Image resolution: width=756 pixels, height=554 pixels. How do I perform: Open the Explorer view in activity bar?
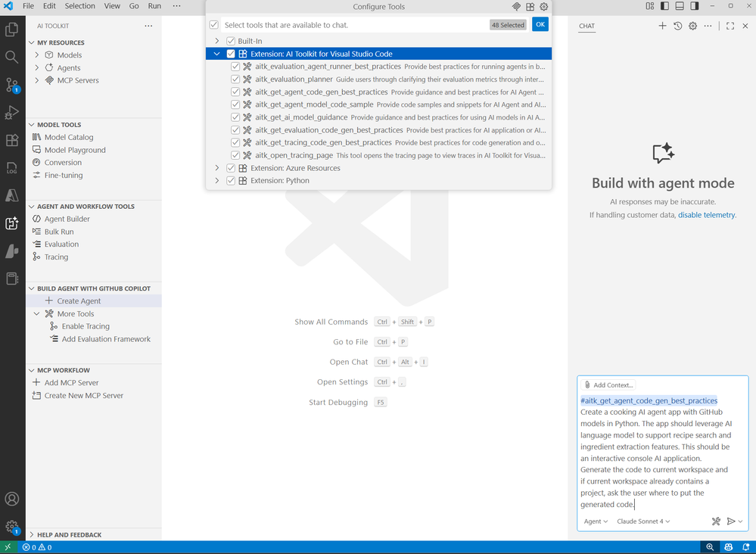click(x=11, y=30)
